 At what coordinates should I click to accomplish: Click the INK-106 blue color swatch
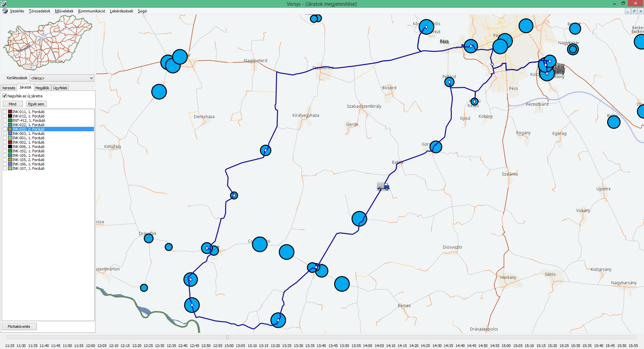pos(10,164)
